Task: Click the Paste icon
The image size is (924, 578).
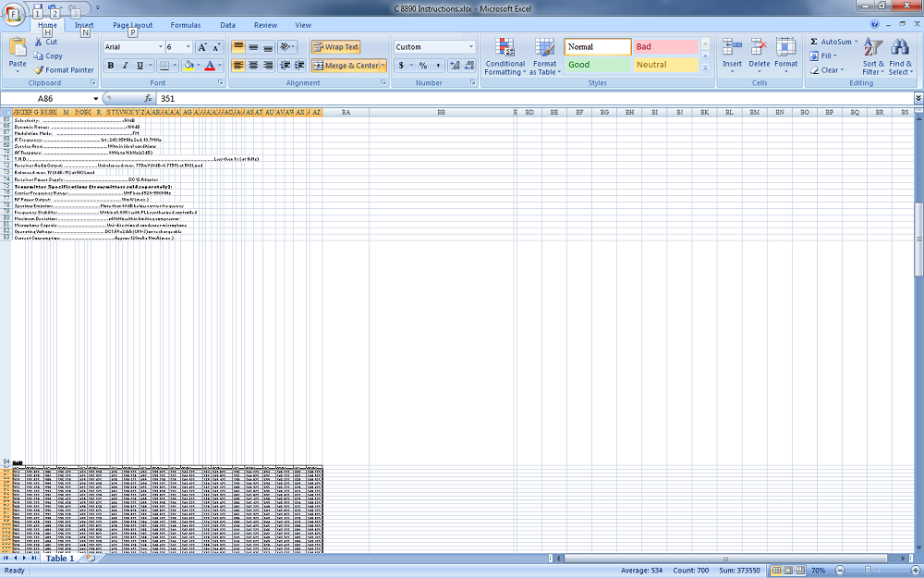Action: coord(18,47)
